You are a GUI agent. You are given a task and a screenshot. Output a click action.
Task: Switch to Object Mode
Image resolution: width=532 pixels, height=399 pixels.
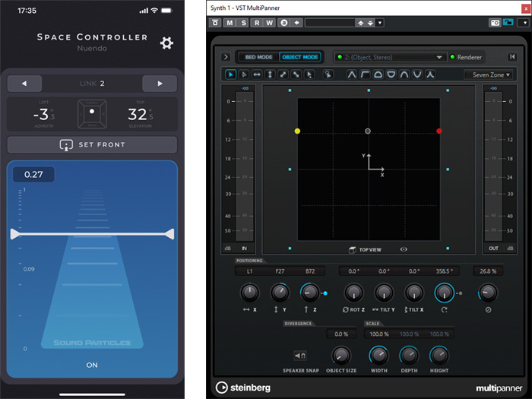point(299,57)
